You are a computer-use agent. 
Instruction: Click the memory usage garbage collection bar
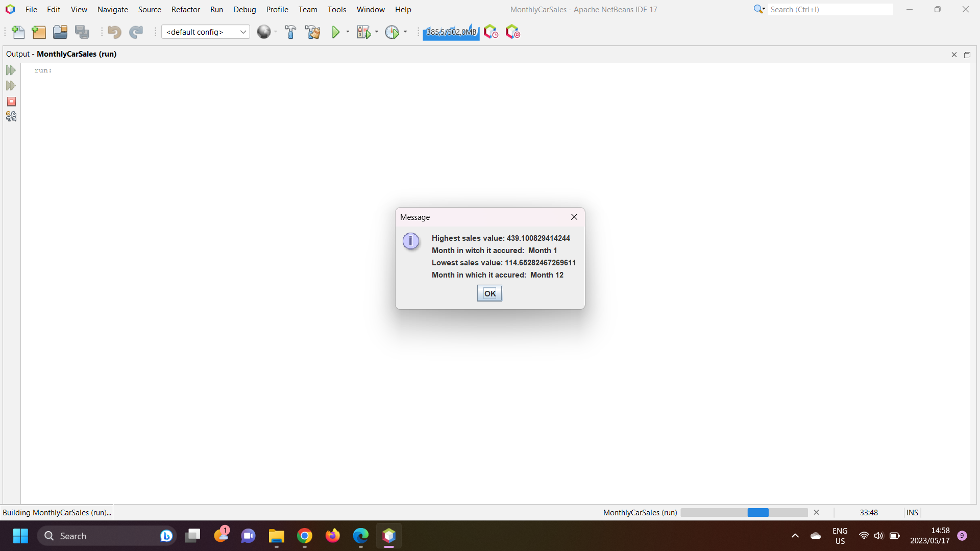[451, 32]
